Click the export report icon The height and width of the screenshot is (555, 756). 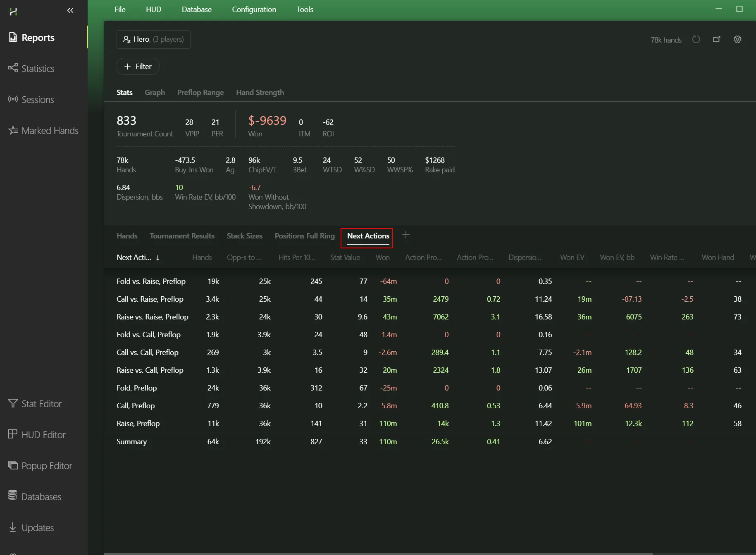click(x=717, y=40)
